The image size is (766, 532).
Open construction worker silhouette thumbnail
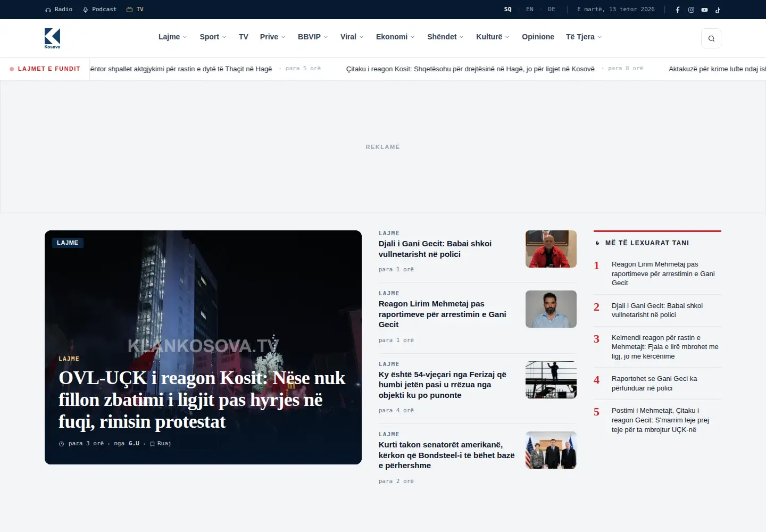[x=551, y=380]
